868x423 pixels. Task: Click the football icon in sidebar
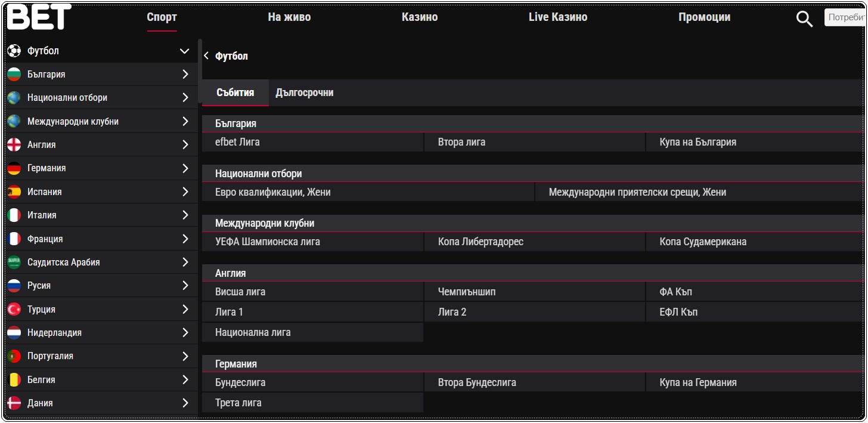tap(14, 51)
